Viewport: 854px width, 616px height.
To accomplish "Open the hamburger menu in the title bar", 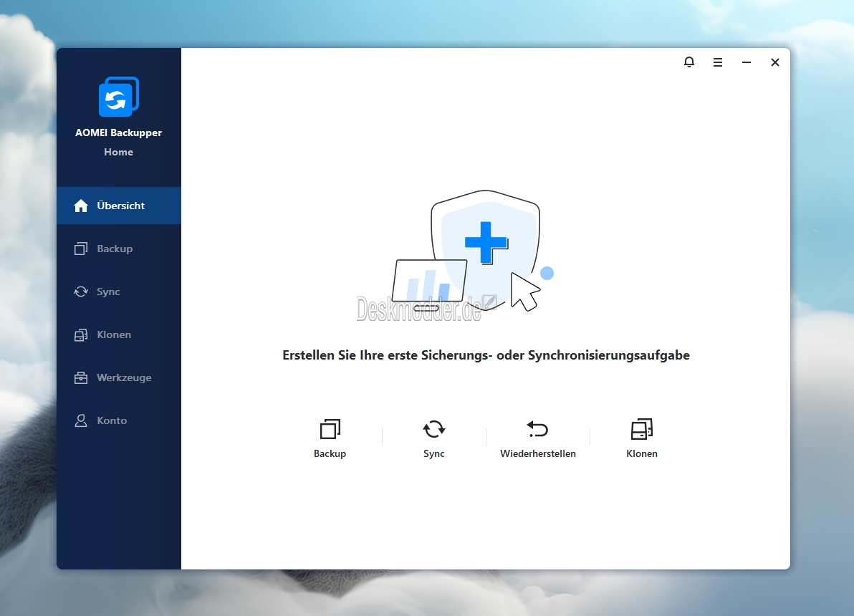I will (718, 62).
